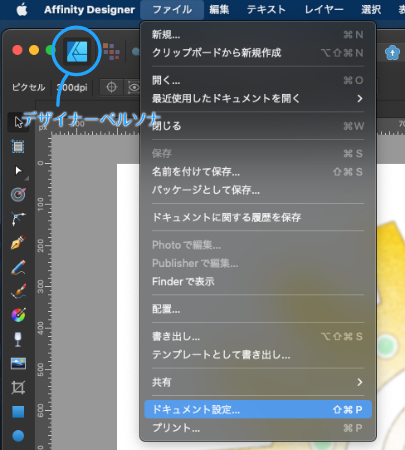The image size is (405, 450).
Task: Select the Rectangle shape tool
Action: 18,412
